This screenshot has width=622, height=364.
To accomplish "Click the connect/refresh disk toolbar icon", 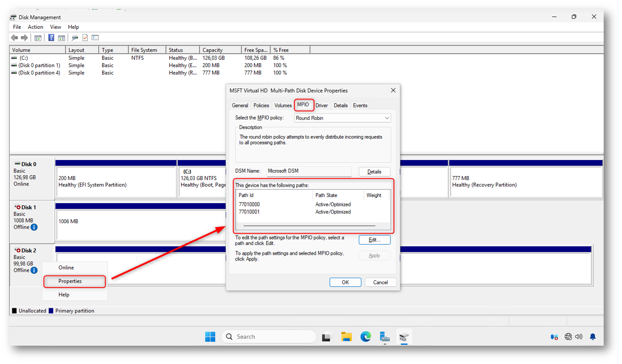I will (x=75, y=38).
